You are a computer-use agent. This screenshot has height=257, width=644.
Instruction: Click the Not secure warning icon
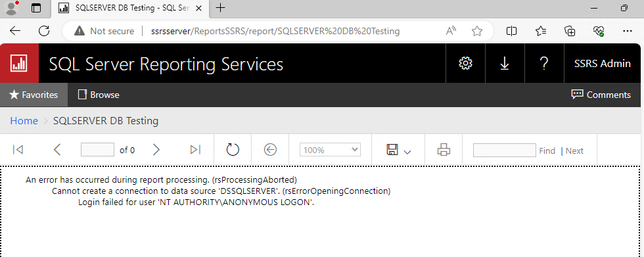pos(80,31)
